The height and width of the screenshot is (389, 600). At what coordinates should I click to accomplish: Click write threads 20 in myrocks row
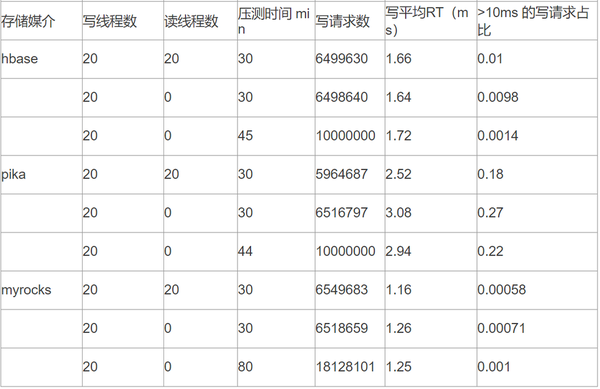(90, 290)
